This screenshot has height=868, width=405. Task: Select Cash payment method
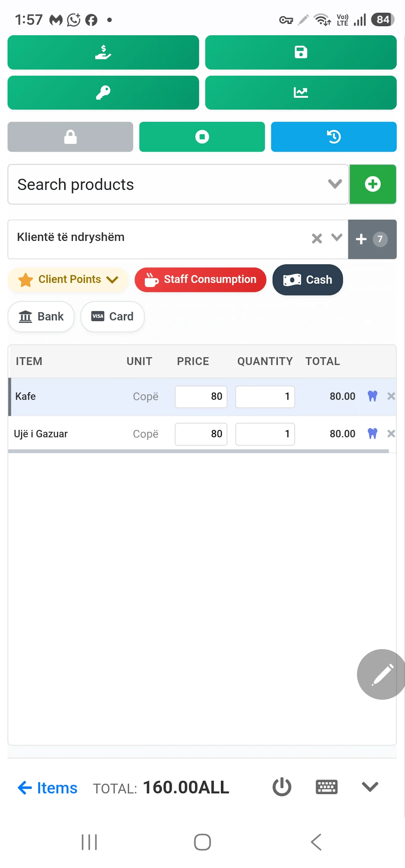(308, 280)
